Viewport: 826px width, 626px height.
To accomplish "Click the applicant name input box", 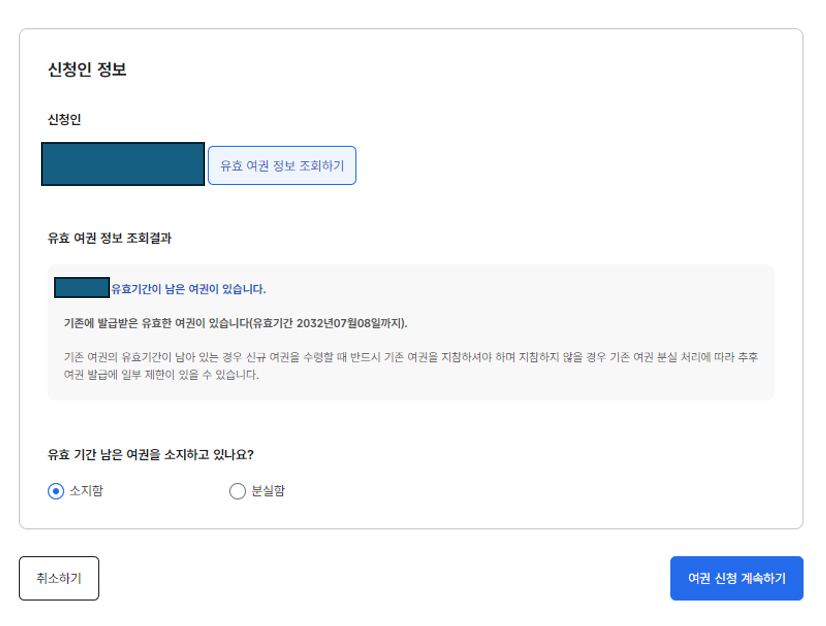I will (122, 165).
